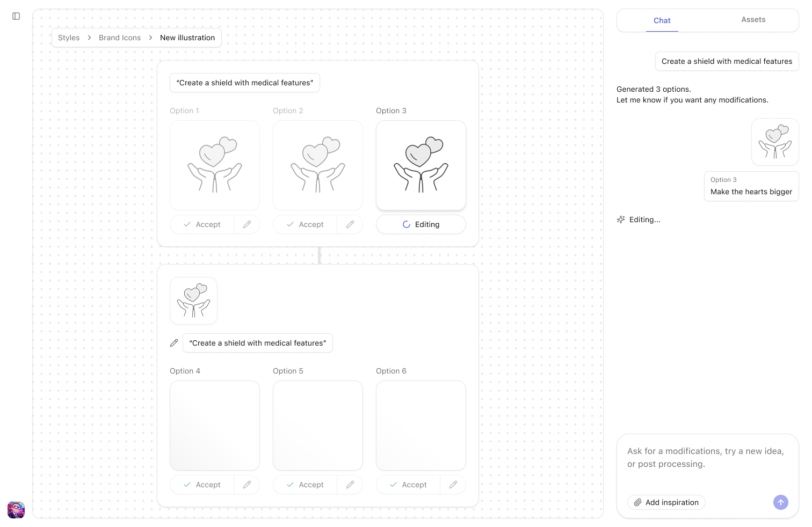
Task: Click the pencil icon beside second prompt
Action: tap(174, 343)
